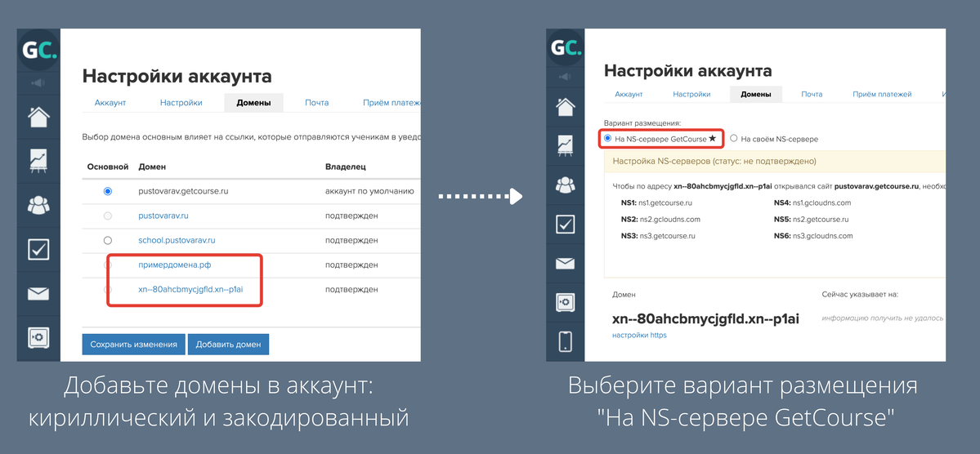Open the chart board icon in left sidebar

pyautogui.click(x=38, y=160)
